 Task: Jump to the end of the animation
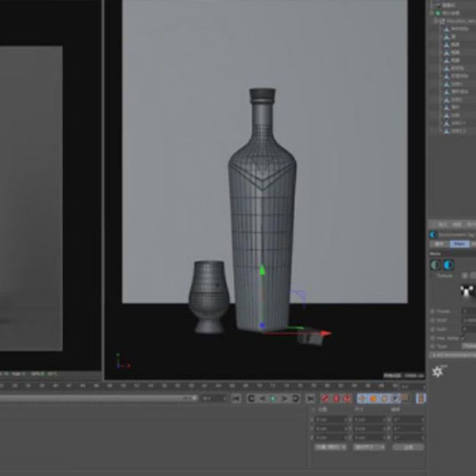(x=310, y=398)
